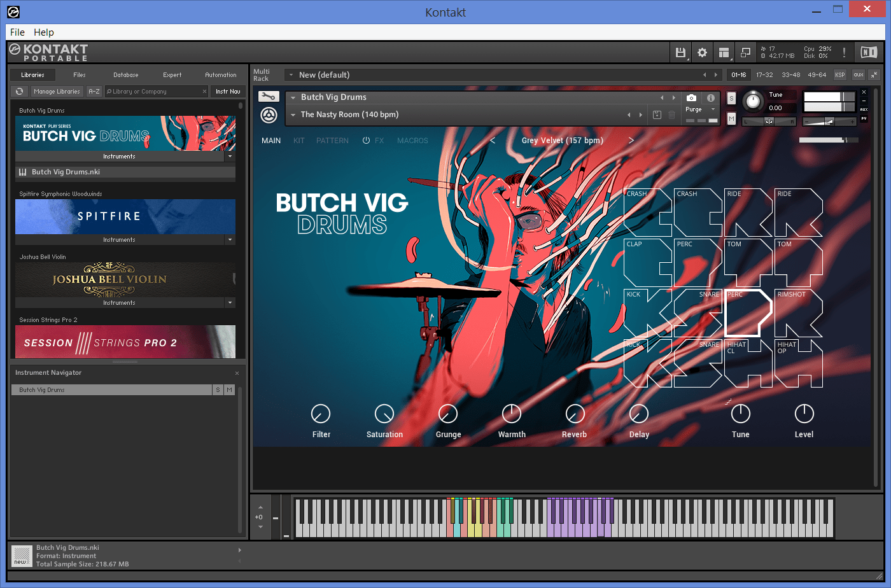
Task: Show rack page 17-32
Action: pyautogui.click(x=764, y=75)
